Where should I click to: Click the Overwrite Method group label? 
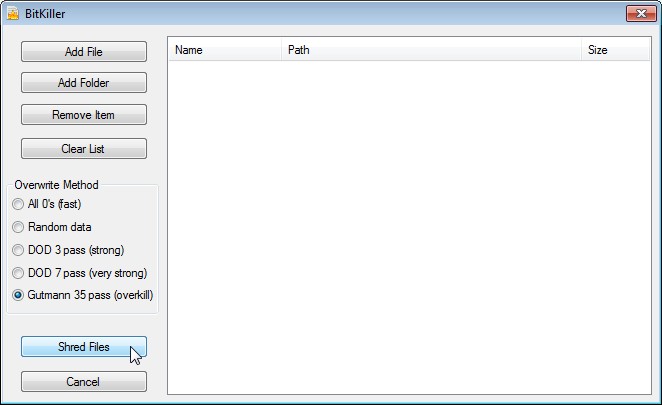point(56,185)
